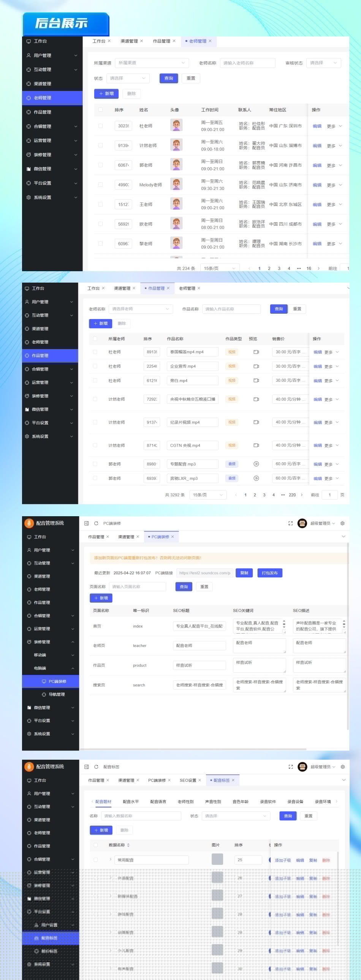Toggle the fullscreen icon in the PC端装修 screen header
The height and width of the screenshot is (980, 361).
tap(291, 523)
